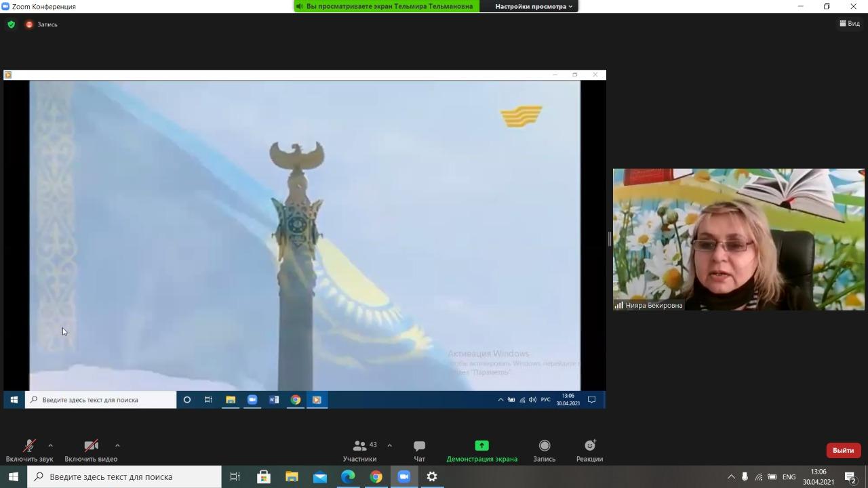Start recording with the Запись button
868x488 pixels.
click(544, 450)
